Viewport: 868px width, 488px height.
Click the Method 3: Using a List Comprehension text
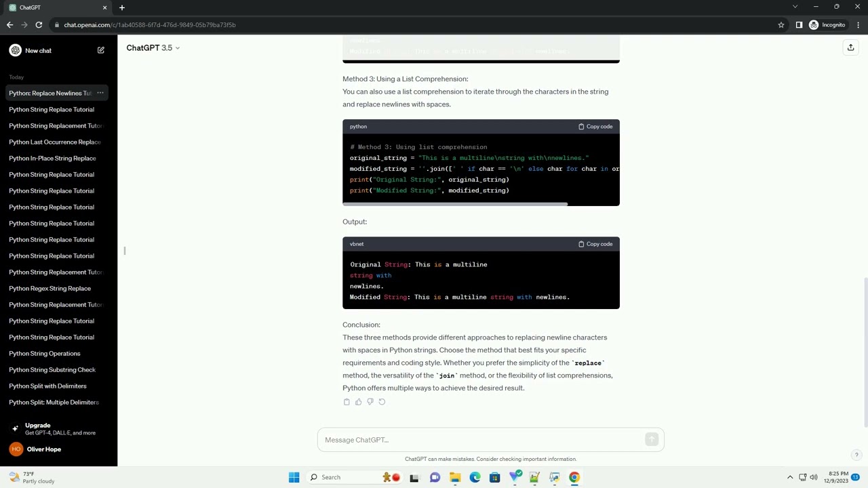click(x=406, y=79)
